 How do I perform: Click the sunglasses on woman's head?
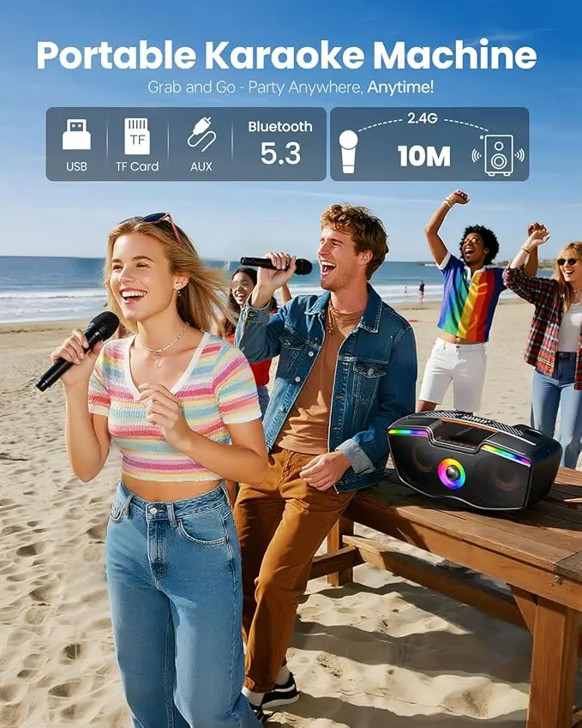pos(155,223)
